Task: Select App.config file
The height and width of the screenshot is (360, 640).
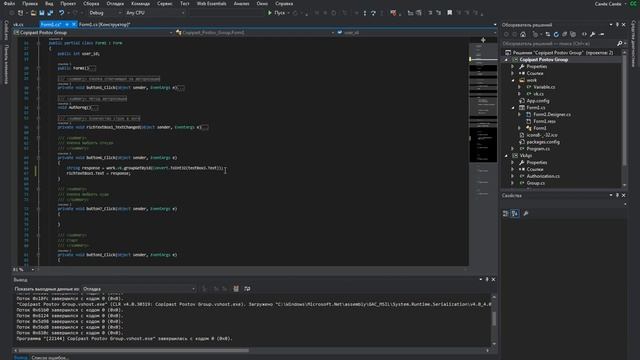Action: click(538, 101)
